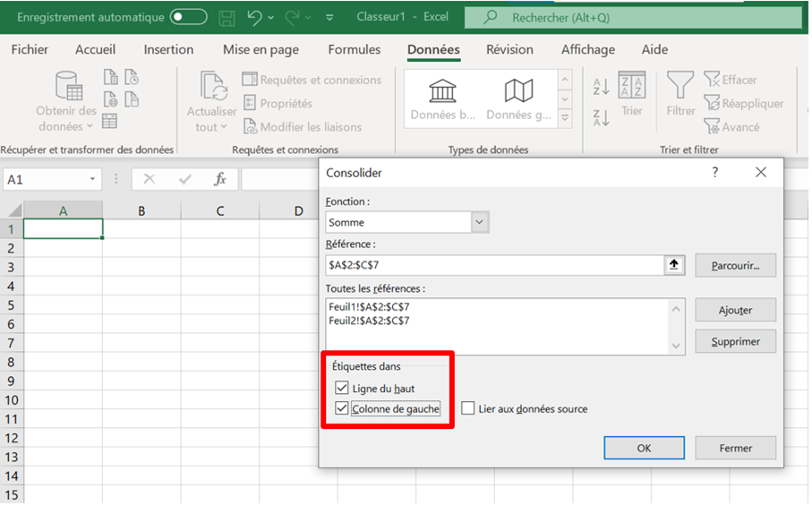Click the collapse dialog range selector icon
Screen dimensions: 812x505
(674, 265)
